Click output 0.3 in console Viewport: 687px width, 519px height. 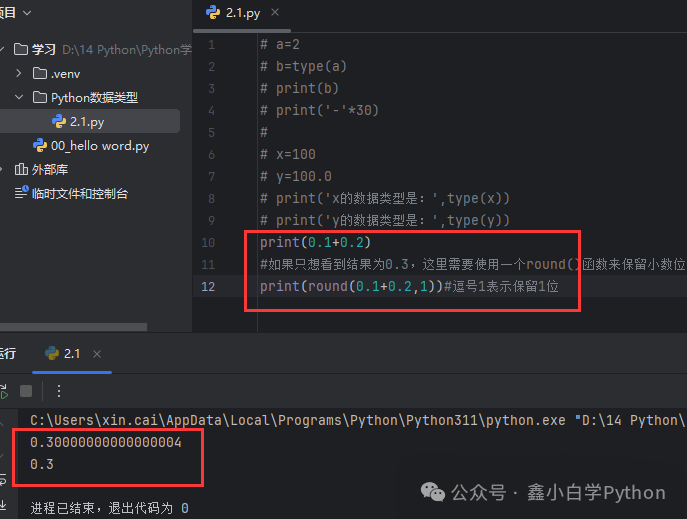42,464
